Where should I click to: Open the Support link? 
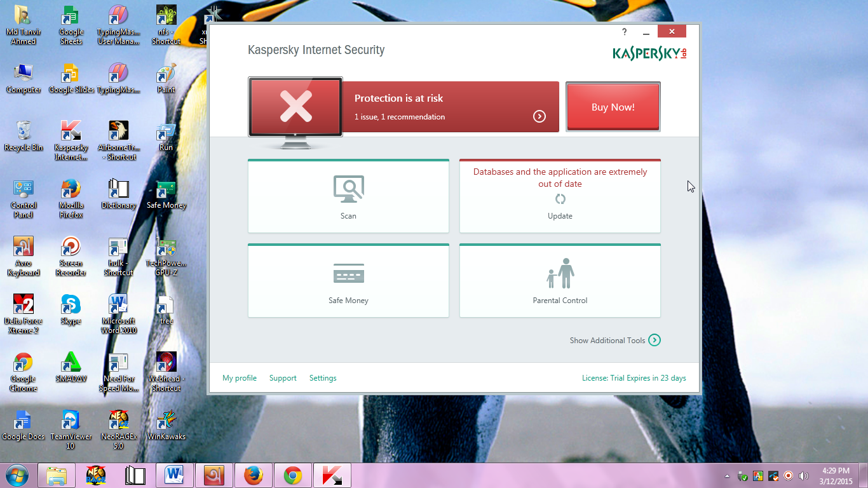pos(283,378)
